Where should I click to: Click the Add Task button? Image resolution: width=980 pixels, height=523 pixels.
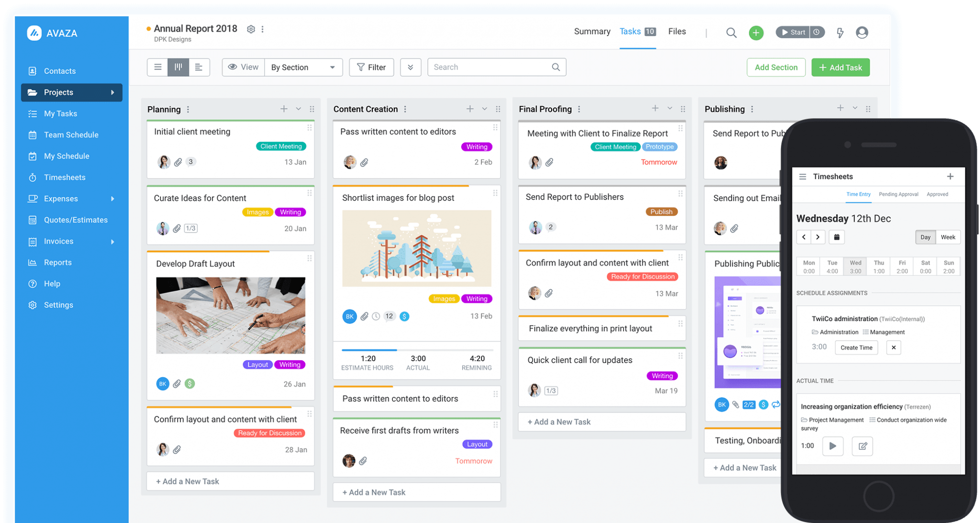(x=840, y=67)
